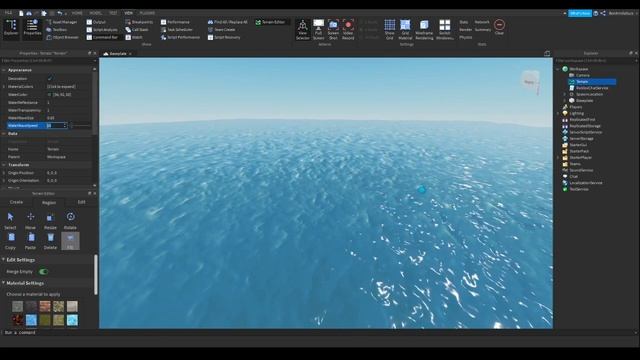Open Script Performance window
Viewport: 640px width, 360px height.
pyautogui.click(x=180, y=37)
